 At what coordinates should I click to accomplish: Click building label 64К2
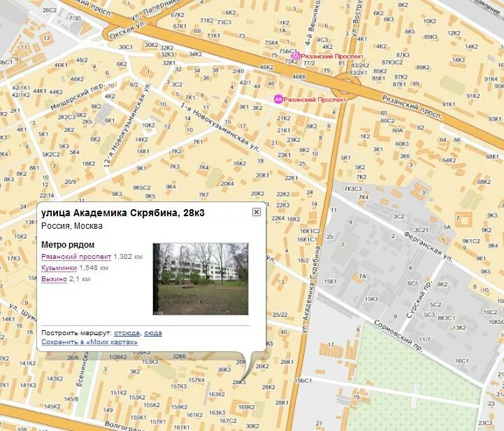pos(449,160)
